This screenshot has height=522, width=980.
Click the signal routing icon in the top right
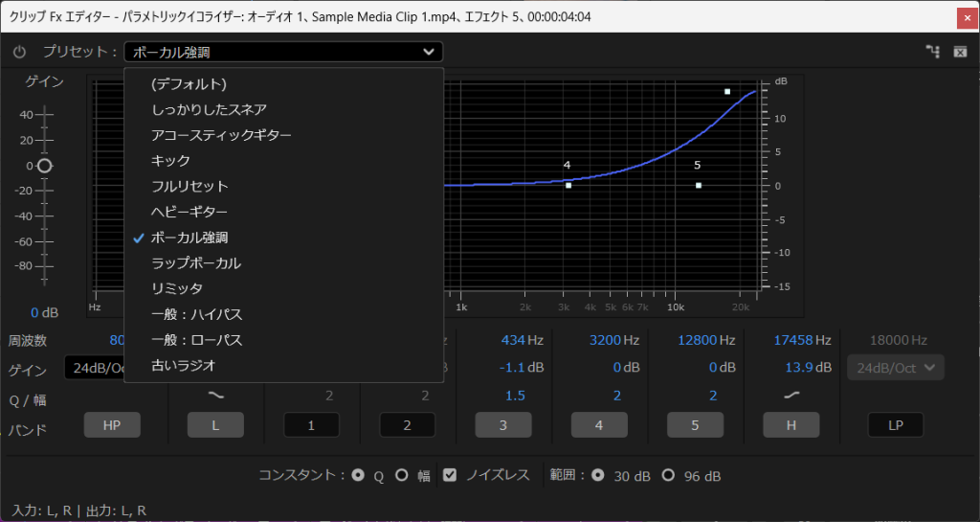[x=932, y=52]
